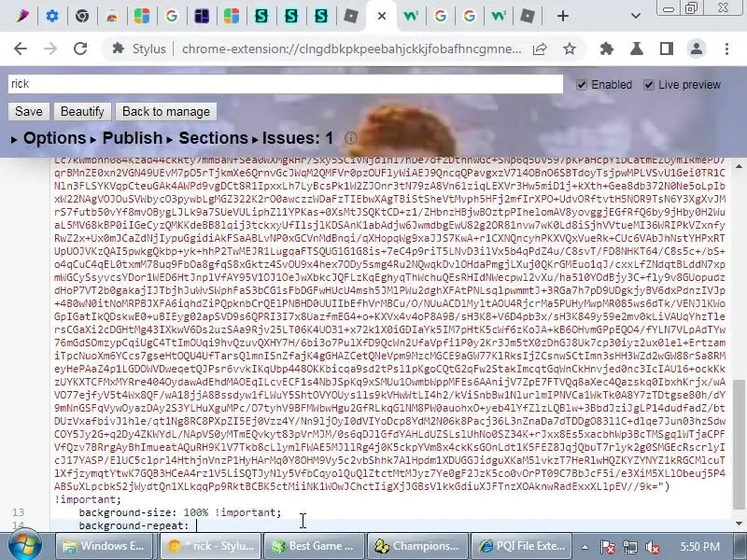Toggle the browser side panel
The height and width of the screenshot is (560, 747).
[x=667, y=49]
